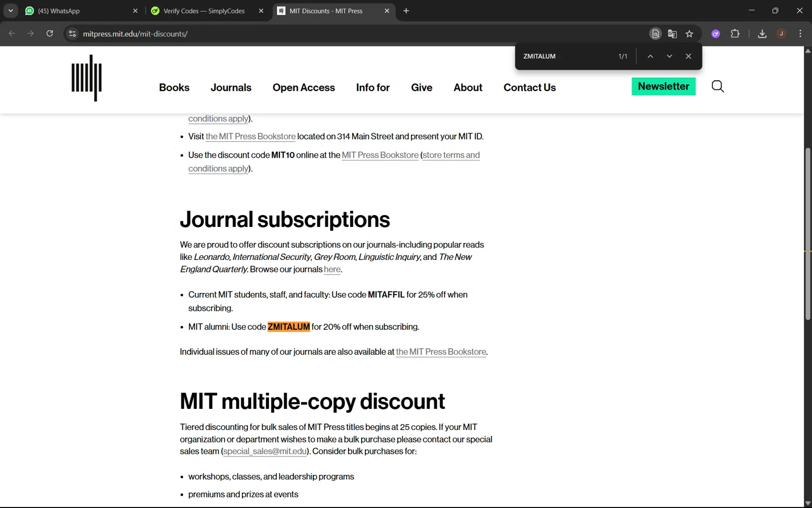812x508 pixels.
Task: Click the MIT Press logo
Action: click(87, 79)
